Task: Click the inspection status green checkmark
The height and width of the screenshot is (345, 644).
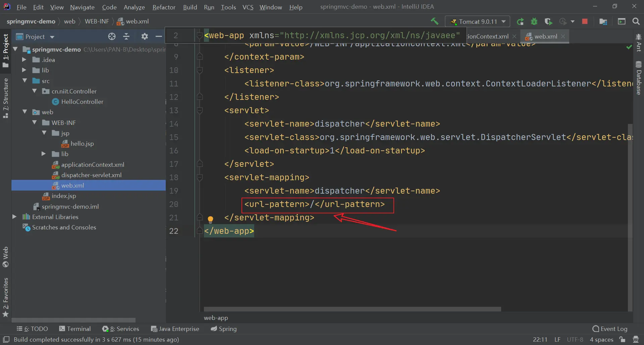Action: [x=629, y=47]
